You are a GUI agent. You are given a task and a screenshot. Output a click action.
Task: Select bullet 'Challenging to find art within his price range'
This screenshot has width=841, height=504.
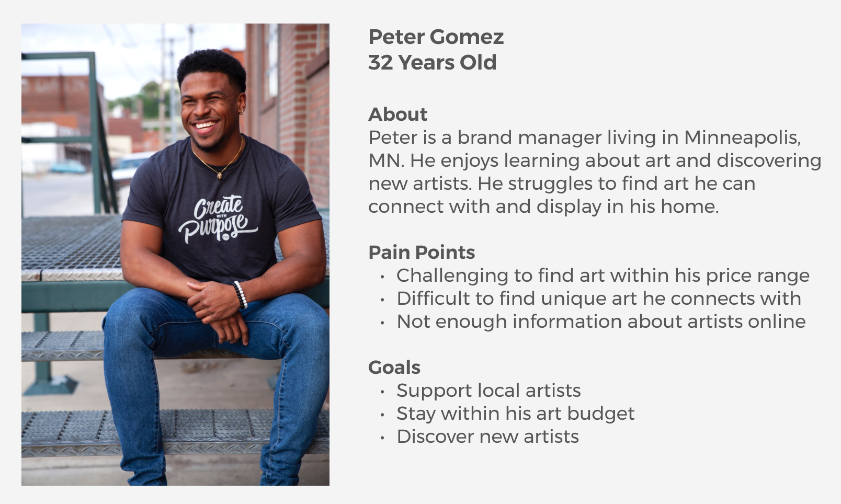pyautogui.click(x=603, y=276)
